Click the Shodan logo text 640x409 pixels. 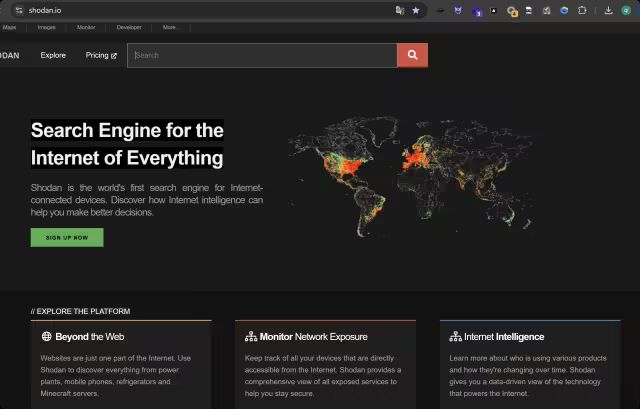pyautogui.click(x=10, y=56)
